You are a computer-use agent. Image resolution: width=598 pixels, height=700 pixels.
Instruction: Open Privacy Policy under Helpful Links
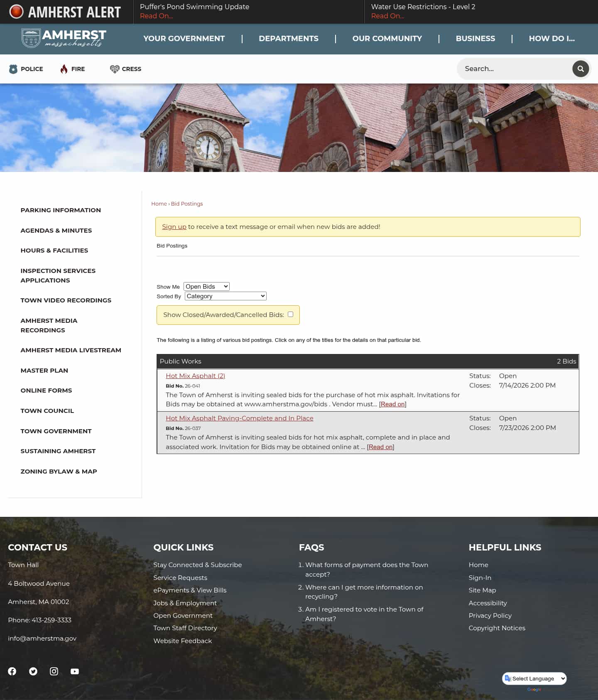(490, 616)
